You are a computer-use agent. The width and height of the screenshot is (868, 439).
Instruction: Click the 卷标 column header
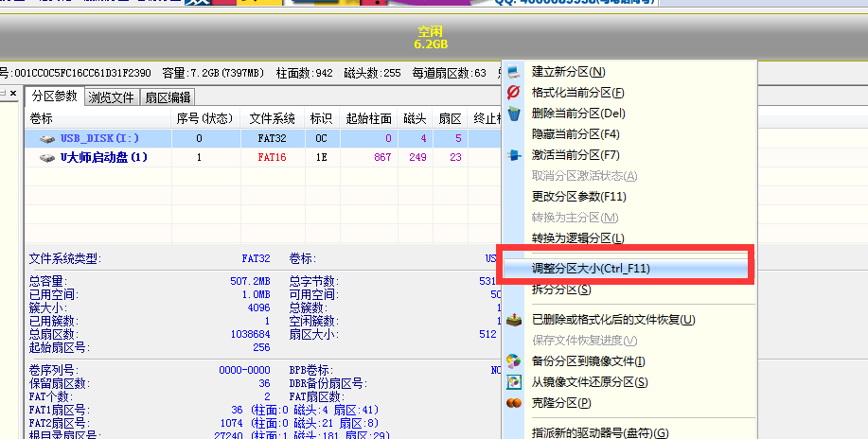tap(98, 119)
